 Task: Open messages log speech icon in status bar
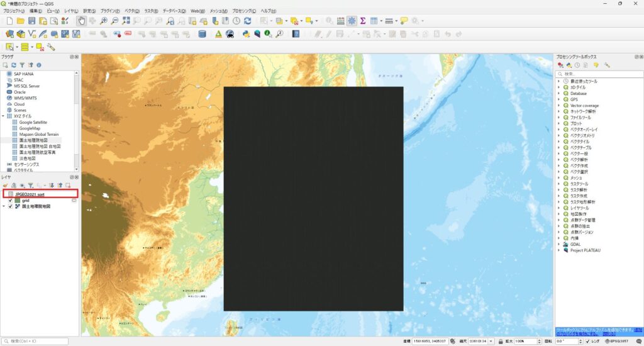tap(639, 342)
